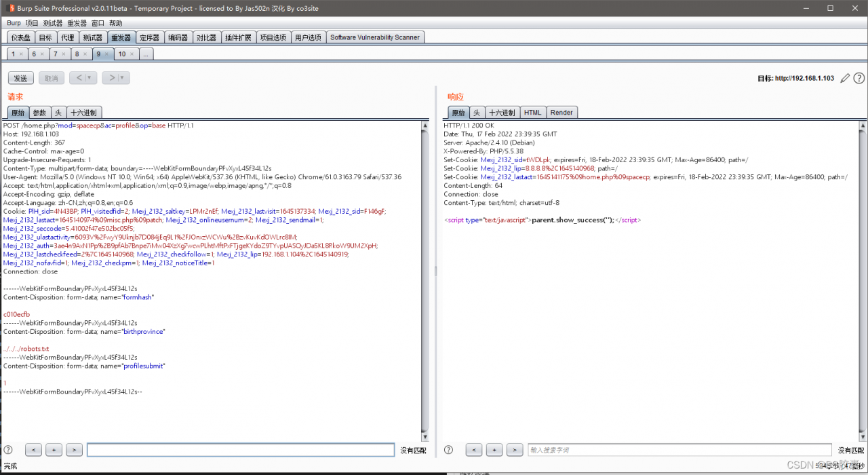Switch to the 插件扩展 extender tab

coord(239,37)
